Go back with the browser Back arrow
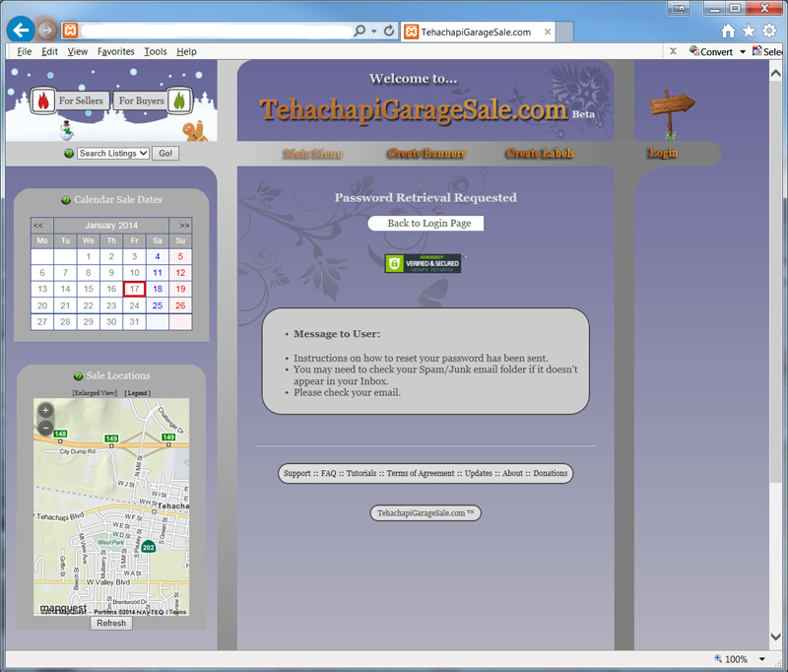788x672 pixels. [21, 31]
